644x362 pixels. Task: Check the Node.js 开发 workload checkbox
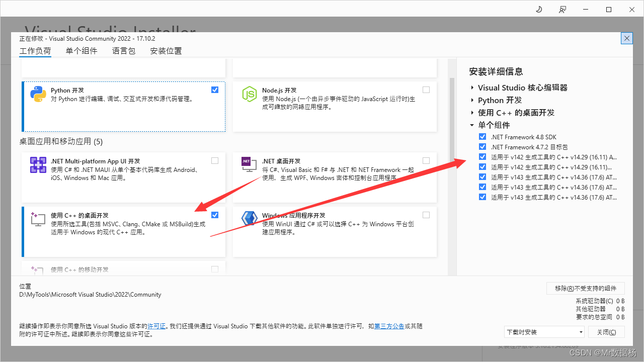(426, 90)
